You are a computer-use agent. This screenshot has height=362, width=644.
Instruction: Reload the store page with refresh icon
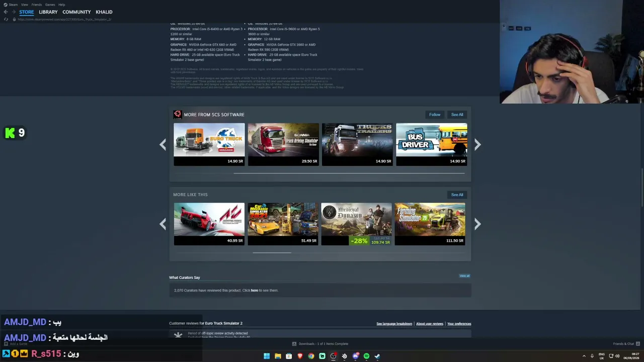pyautogui.click(x=6, y=19)
